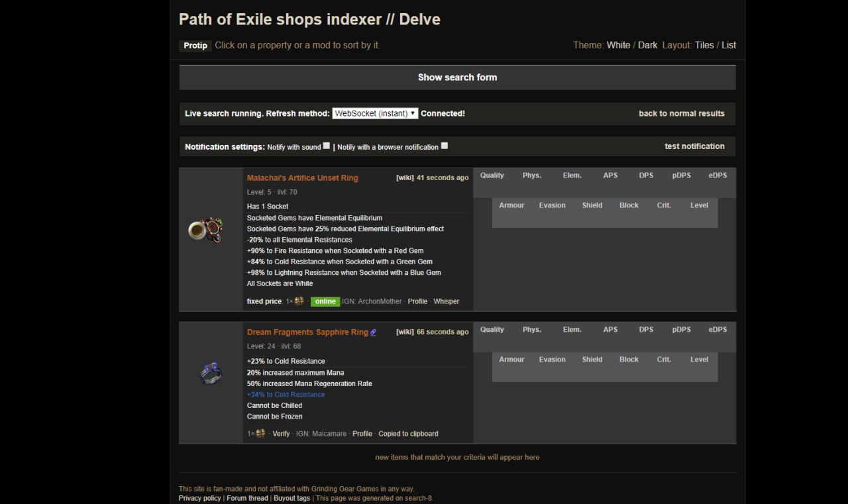Sort by Evasion in Malachai's Artifice row
The image size is (848, 504).
pyautogui.click(x=553, y=205)
